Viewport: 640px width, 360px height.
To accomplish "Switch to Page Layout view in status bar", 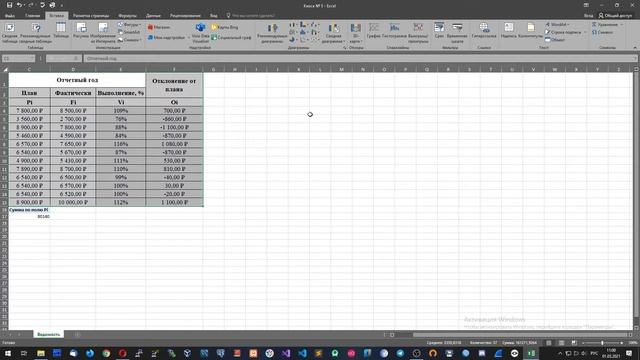I will pos(562,343).
